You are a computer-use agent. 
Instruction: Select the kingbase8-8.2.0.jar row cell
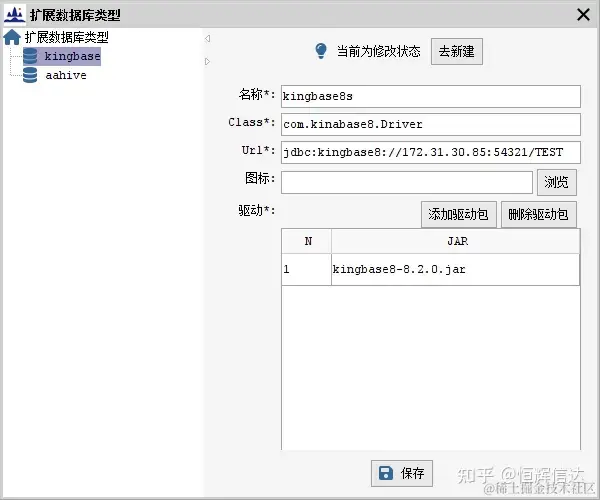455,269
